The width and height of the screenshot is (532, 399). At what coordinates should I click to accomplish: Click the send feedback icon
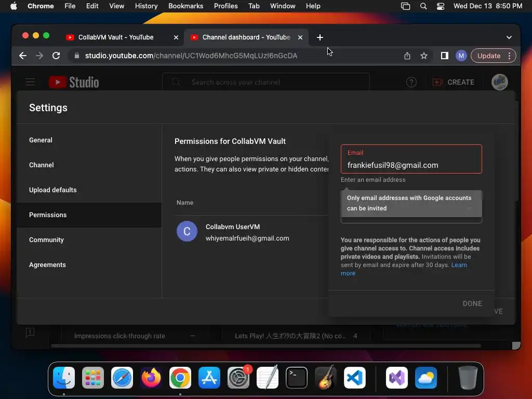[30, 332]
